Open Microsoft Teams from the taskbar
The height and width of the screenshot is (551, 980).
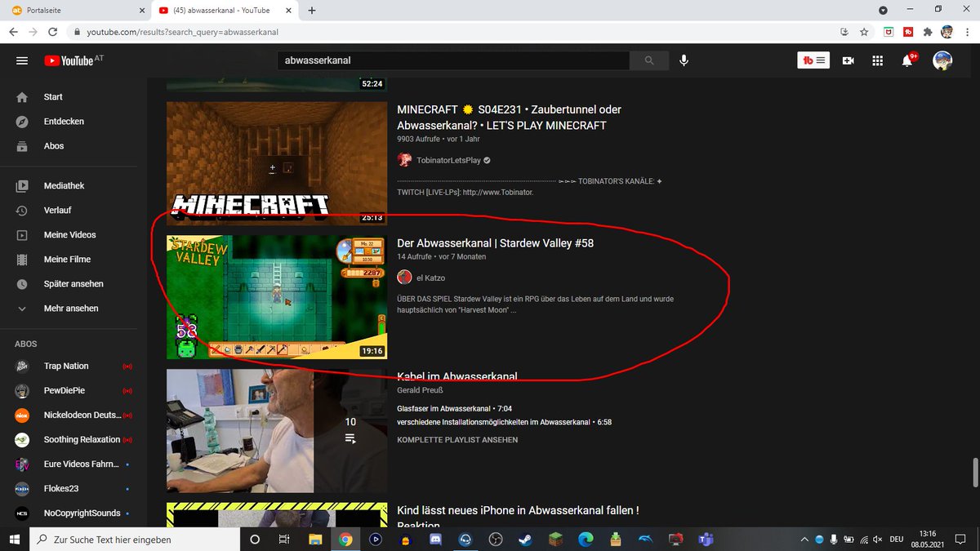(x=706, y=540)
